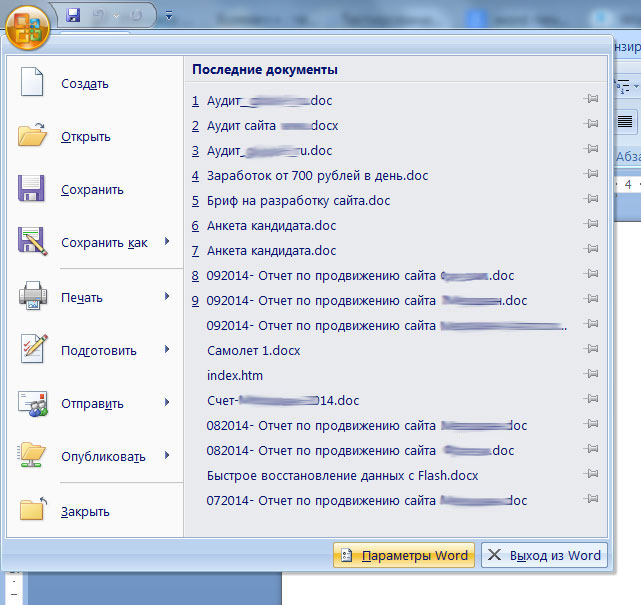Choose Создать menu item
641x605 pixels.
pyautogui.click(x=95, y=83)
